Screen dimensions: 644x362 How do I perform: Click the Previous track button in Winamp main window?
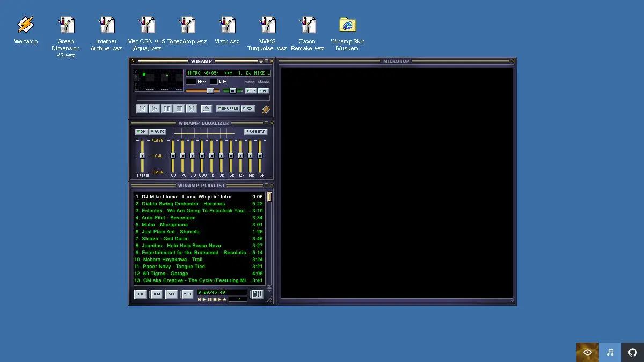tap(142, 108)
